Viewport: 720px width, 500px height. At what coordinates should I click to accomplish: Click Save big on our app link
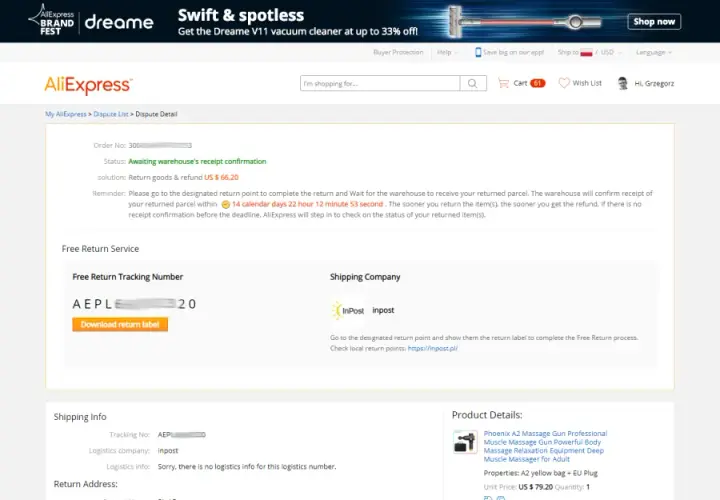coord(513,52)
